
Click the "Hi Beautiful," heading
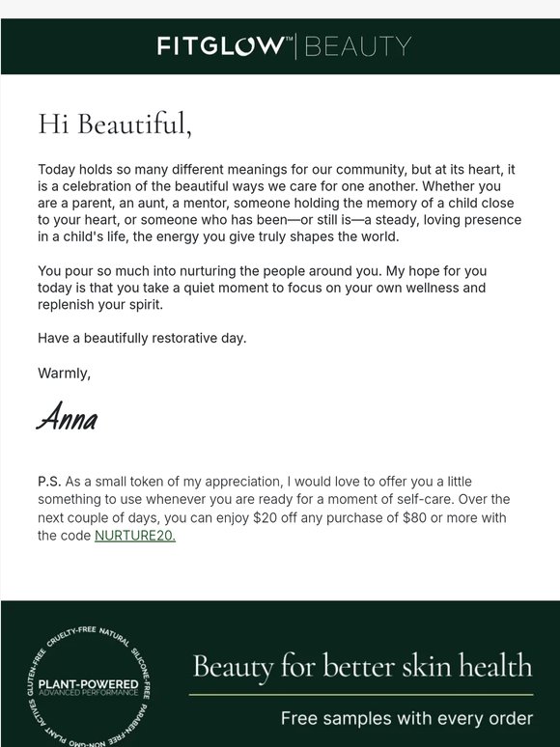click(x=115, y=124)
